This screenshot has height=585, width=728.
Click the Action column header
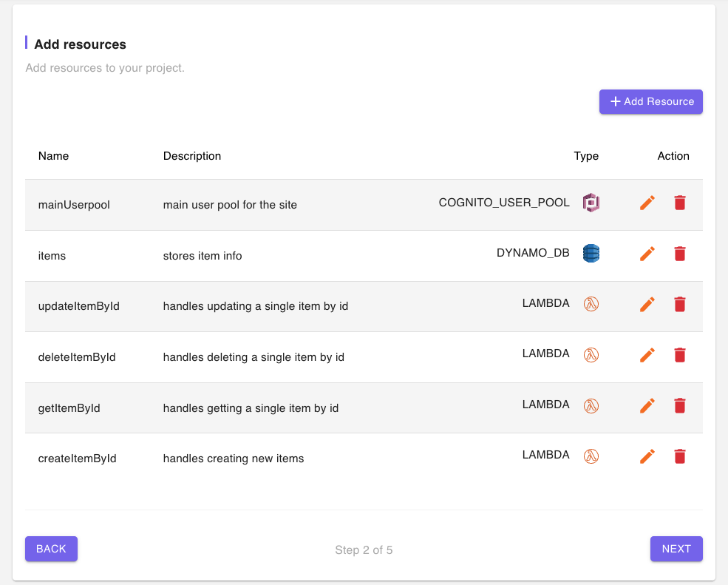pos(673,156)
